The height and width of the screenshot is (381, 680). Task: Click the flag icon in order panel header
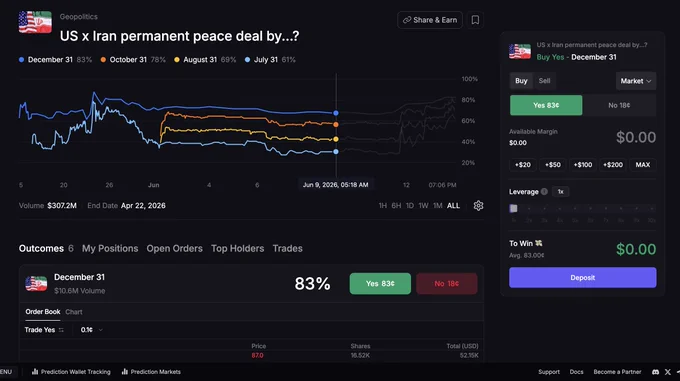[x=520, y=51]
